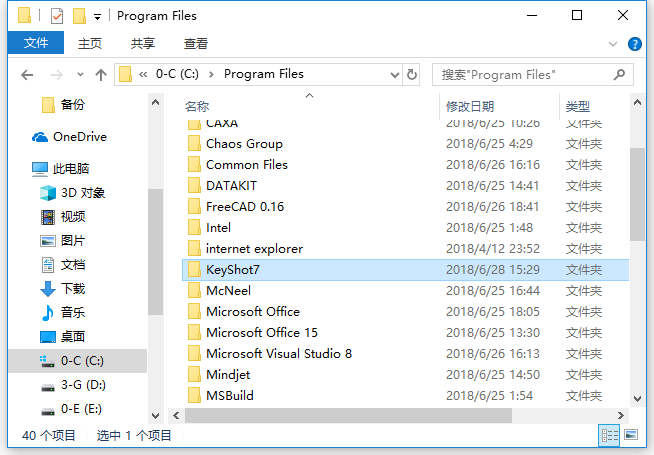The width and height of the screenshot is (654, 455).
Task: Select the Microsoft Office folder name
Action: [253, 312]
